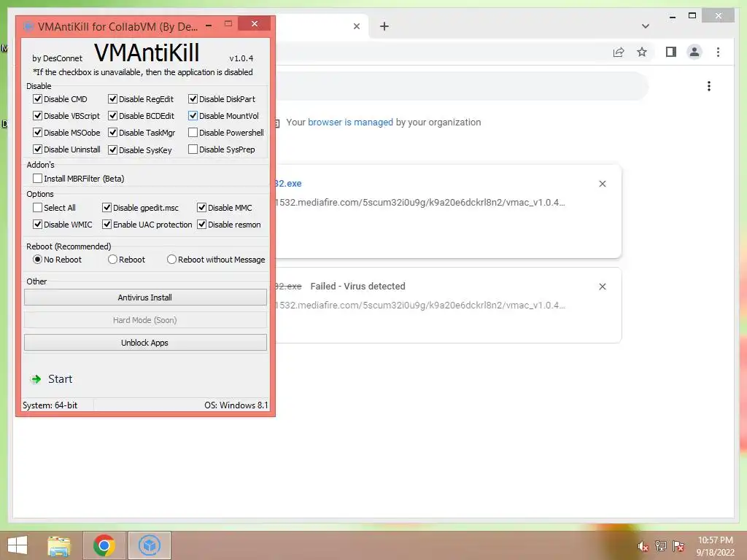This screenshot has height=560, width=747.
Task: Click 'OS: Windows 8.1' status text
Action: tap(236, 405)
